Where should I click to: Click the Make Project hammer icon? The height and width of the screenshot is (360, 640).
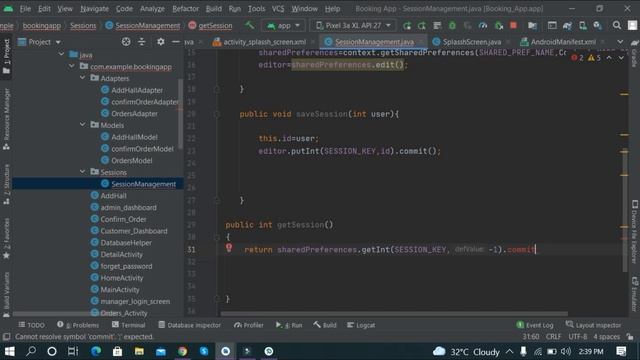coord(249,25)
